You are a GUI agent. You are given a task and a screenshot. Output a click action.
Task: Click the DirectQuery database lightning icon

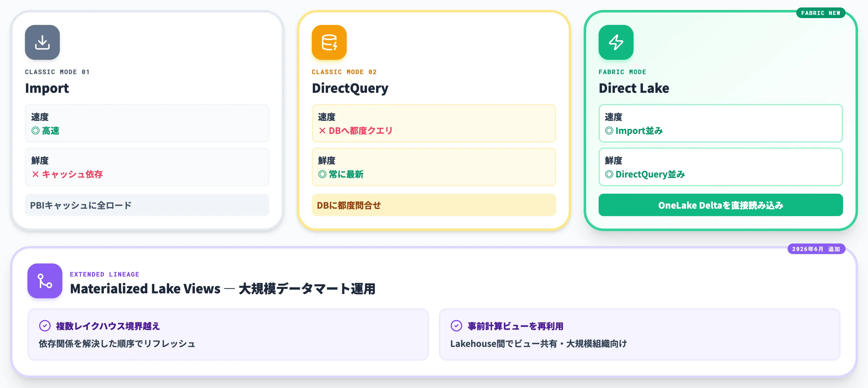tap(329, 42)
